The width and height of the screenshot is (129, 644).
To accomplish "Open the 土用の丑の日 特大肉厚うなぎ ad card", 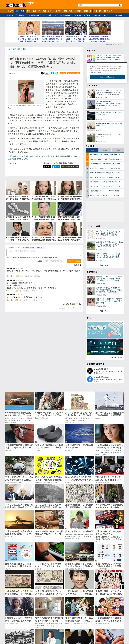I will 109,526.
